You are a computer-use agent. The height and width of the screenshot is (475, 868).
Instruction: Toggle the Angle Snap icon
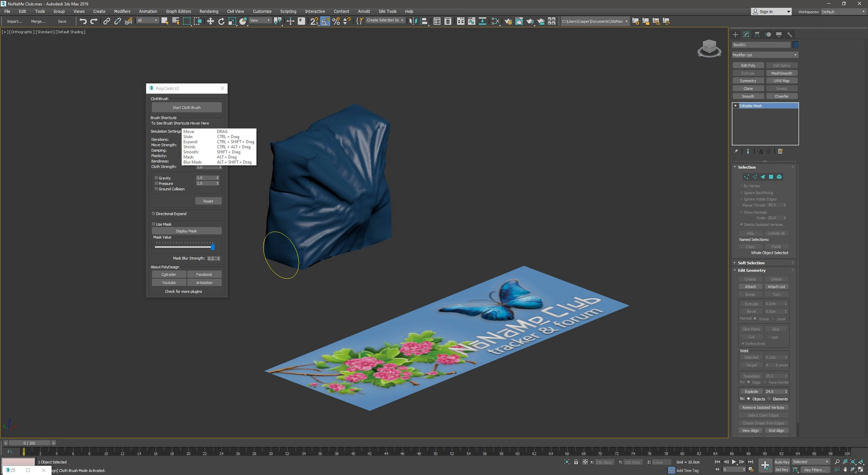point(325,21)
